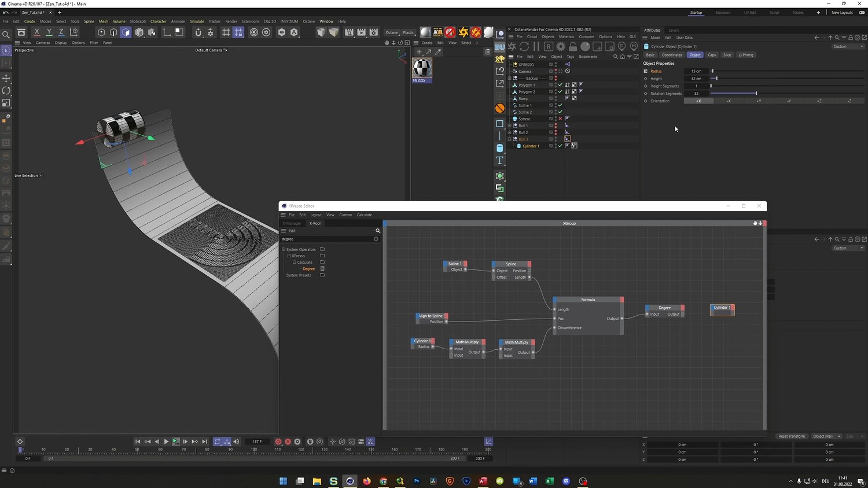Screen dimensions: 868x488
Task: Expand the Backup object hierarchy
Action: [x=510, y=78]
